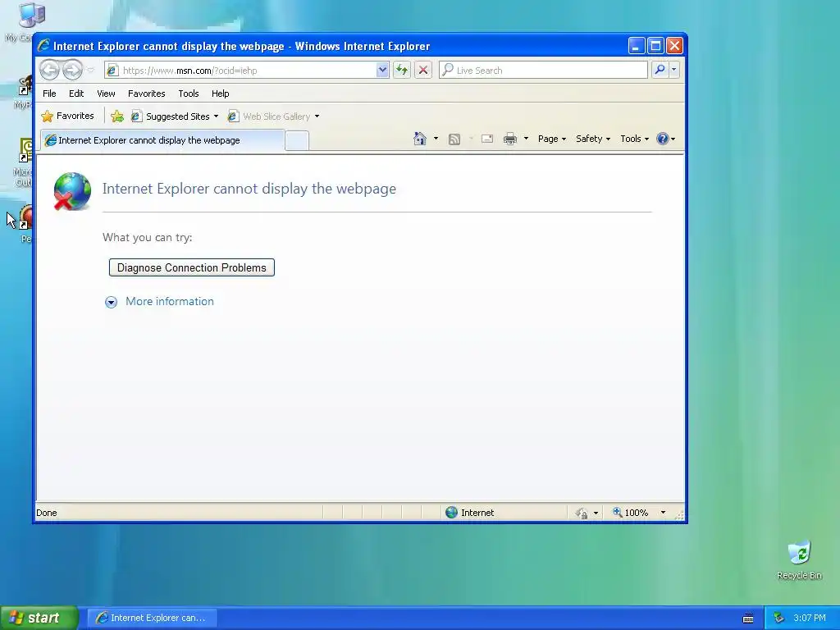840x630 pixels.
Task: Click the RSS Feeds icon
Action: 454,139
